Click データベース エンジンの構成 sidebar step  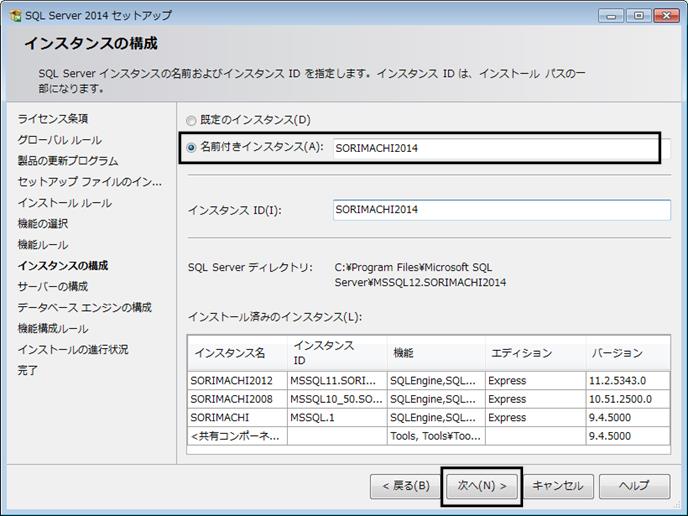coord(85,308)
